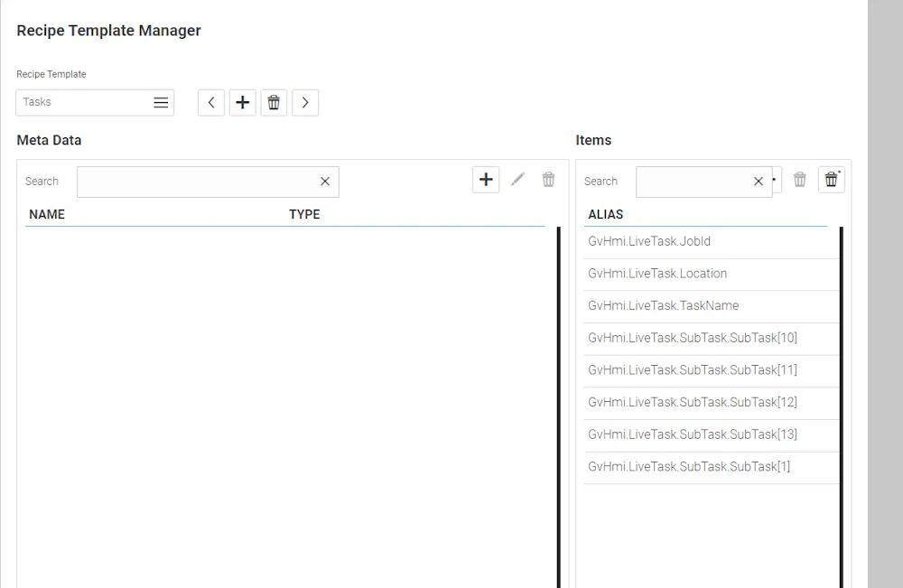Go to the previous recipe template
The width and height of the screenshot is (903, 588).
211,102
